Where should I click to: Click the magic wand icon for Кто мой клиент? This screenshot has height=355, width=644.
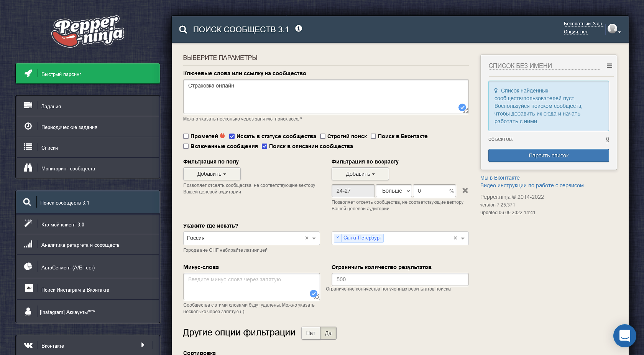point(28,223)
